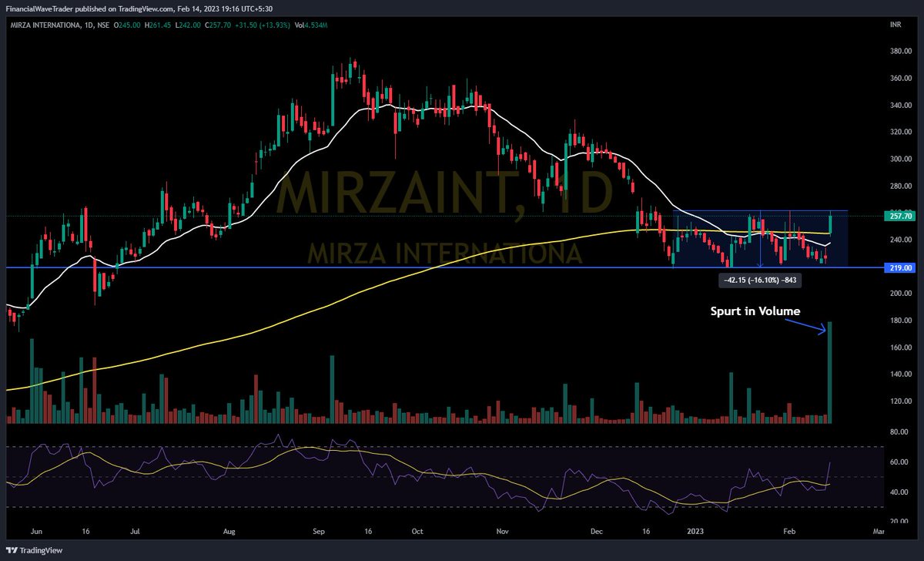Click the 200.00 price axis label
Viewport: 924px width, 561px height.
pyautogui.click(x=902, y=294)
